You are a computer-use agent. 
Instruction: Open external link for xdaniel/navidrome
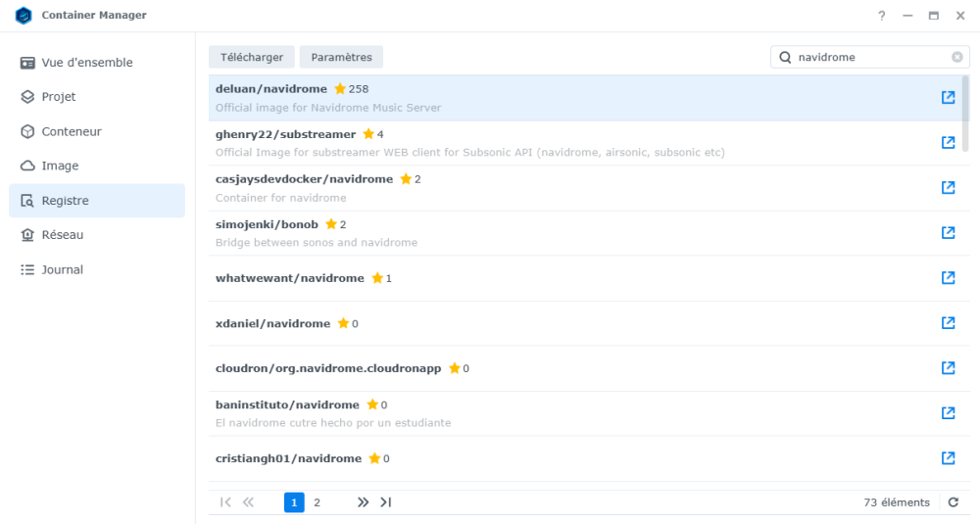point(948,323)
